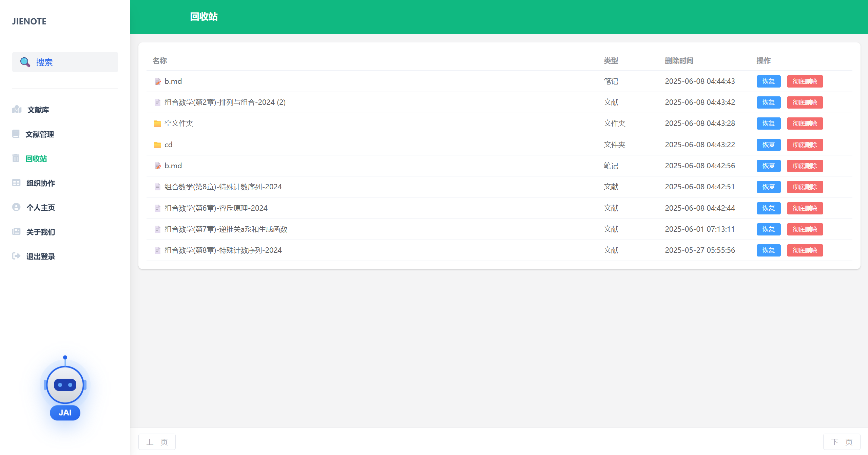The width and height of the screenshot is (868, 455).
Task: Click the user avatar icon beside 个人主页
Action: tap(16, 207)
